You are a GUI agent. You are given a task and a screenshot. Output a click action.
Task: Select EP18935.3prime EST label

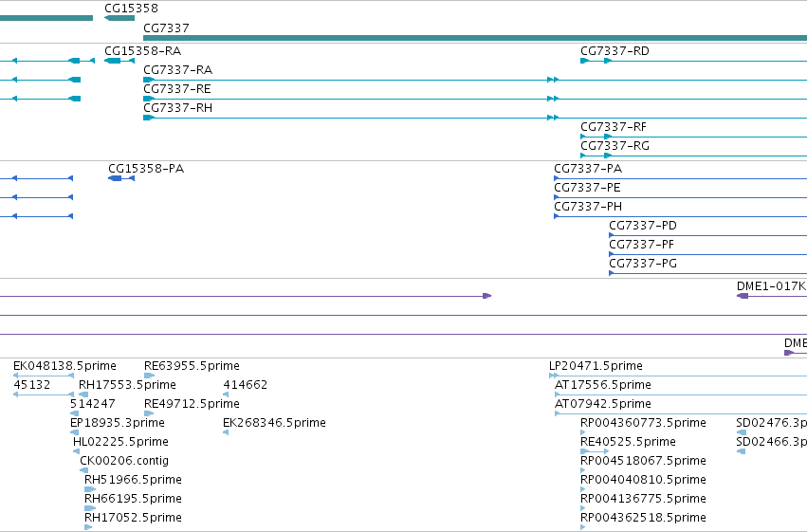tap(118, 423)
